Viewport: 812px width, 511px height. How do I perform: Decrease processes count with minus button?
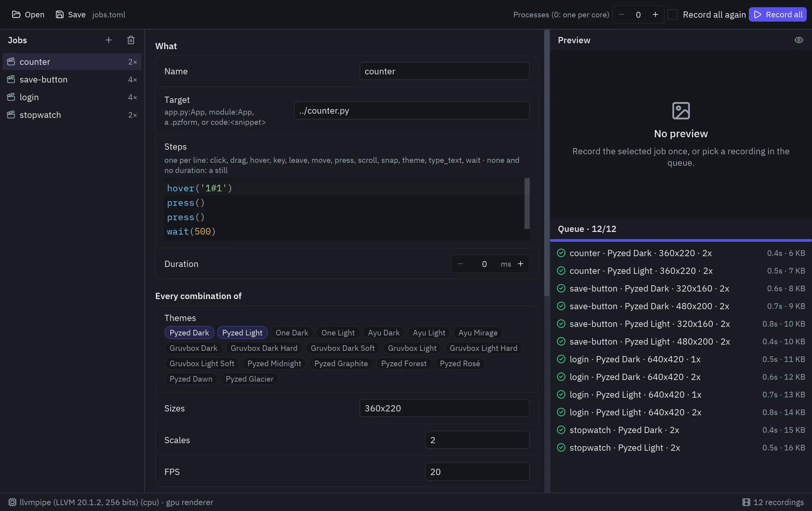621,14
